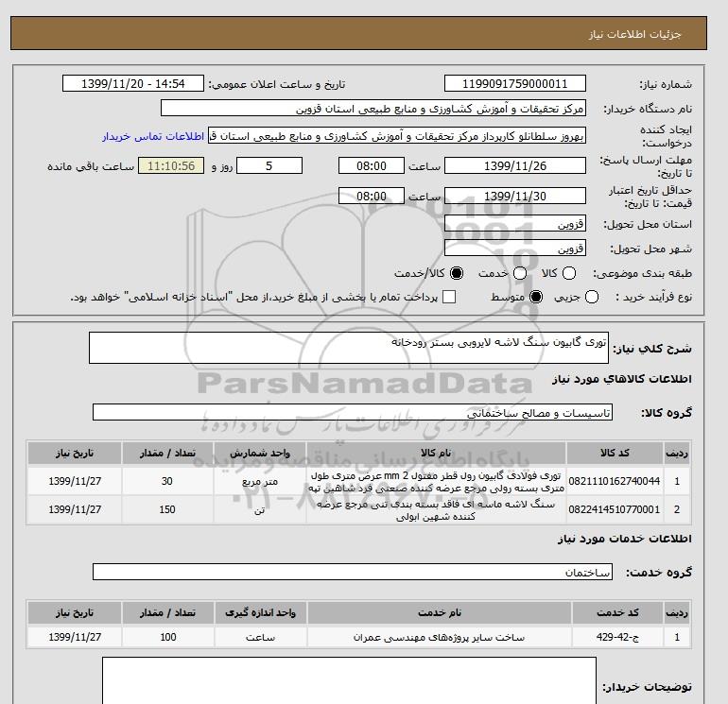Click the توضیحات خریدار text area
The width and height of the screenshot is (728, 704).
[349, 680]
